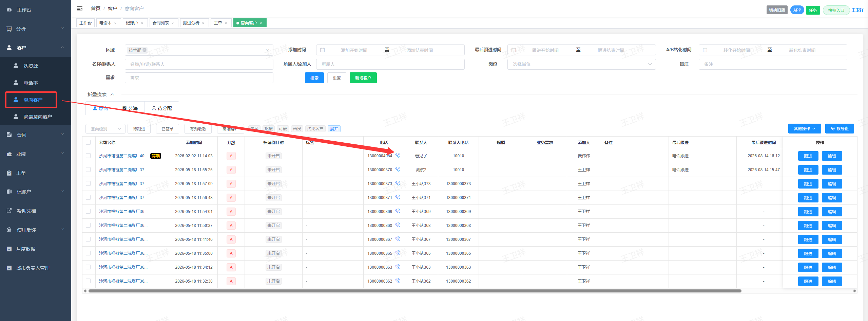Dial the phone icon for 13000000365
Viewport: 868px width, 321px height.
coord(398,253)
